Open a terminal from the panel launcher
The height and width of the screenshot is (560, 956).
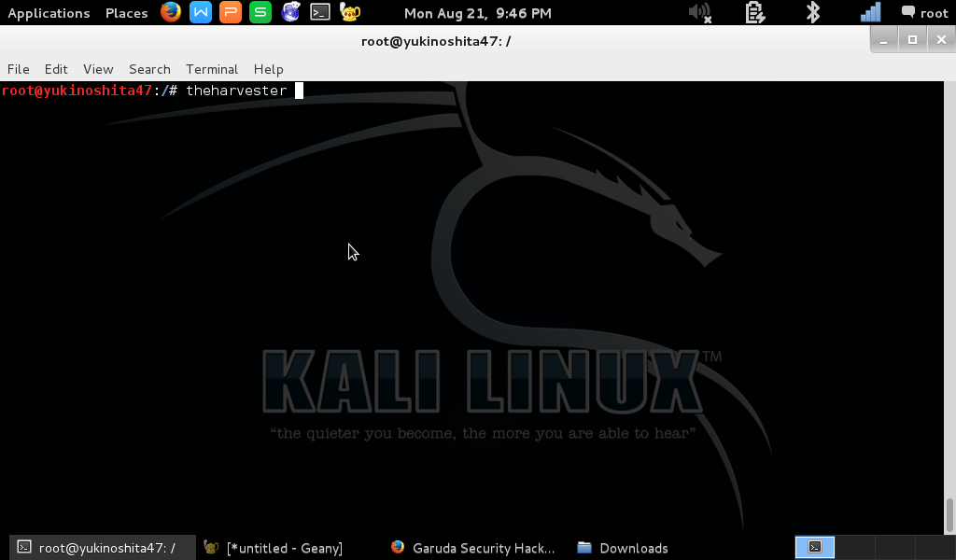318,13
